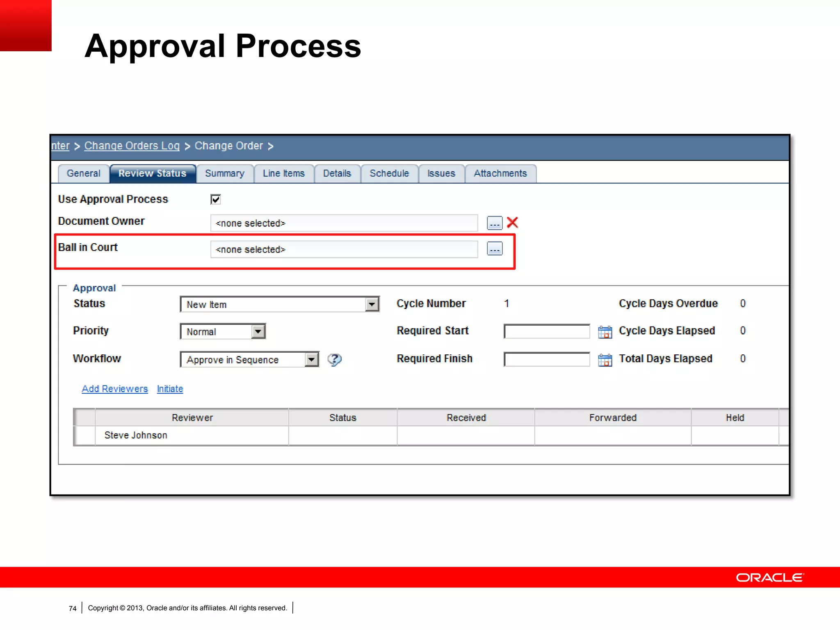
Task: Switch to the Schedule tab
Action: 389,173
